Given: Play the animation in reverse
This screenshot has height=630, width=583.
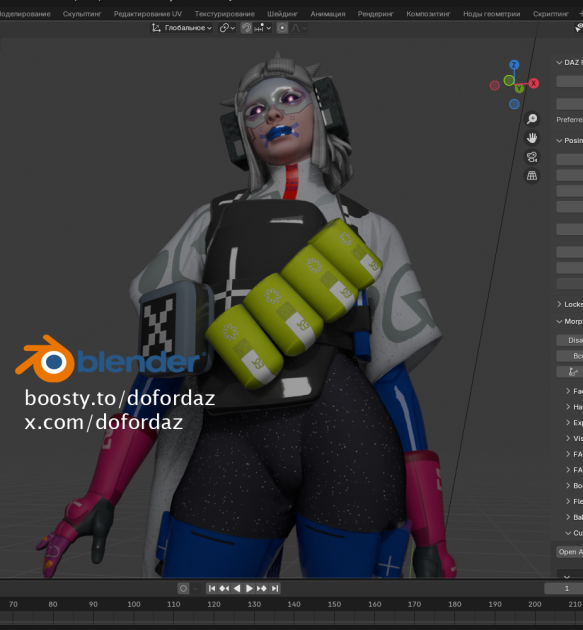Looking at the screenshot, I should tap(237, 588).
